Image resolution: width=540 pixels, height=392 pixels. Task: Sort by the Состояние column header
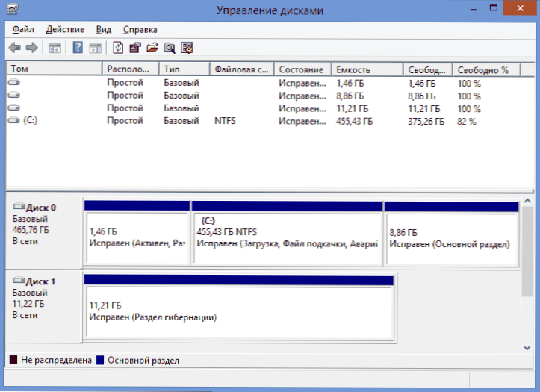[x=303, y=69]
